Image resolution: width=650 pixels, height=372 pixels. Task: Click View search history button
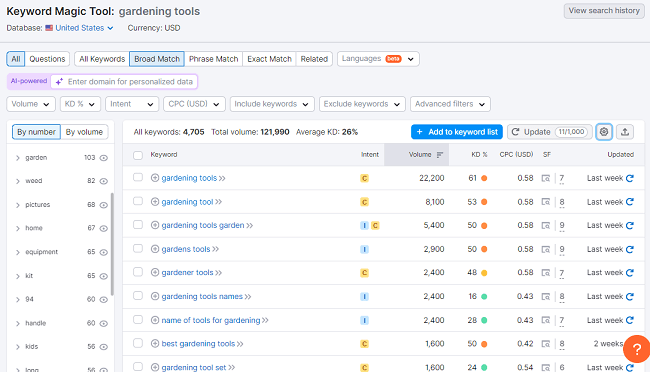[604, 11]
